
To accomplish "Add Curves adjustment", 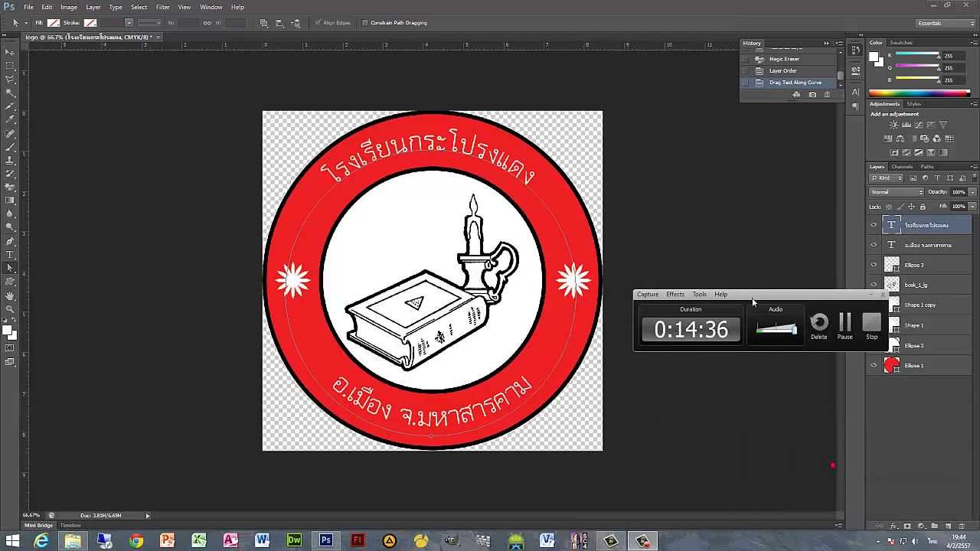I will (919, 125).
